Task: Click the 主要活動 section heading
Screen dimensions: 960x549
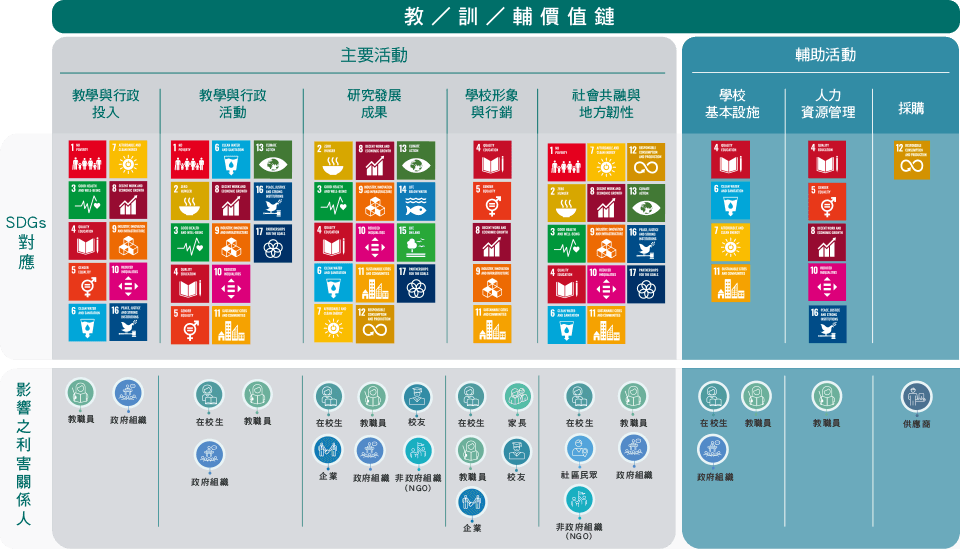Action: pyautogui.click(x=374, y=55)
